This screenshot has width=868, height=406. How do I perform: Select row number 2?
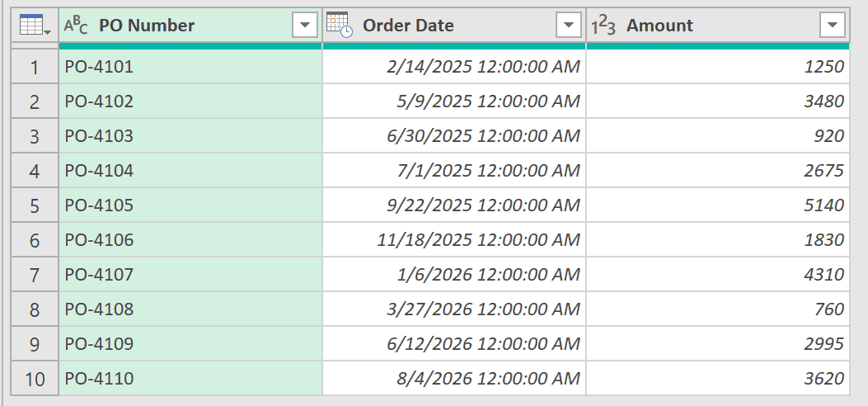click(x=35, y=101)
